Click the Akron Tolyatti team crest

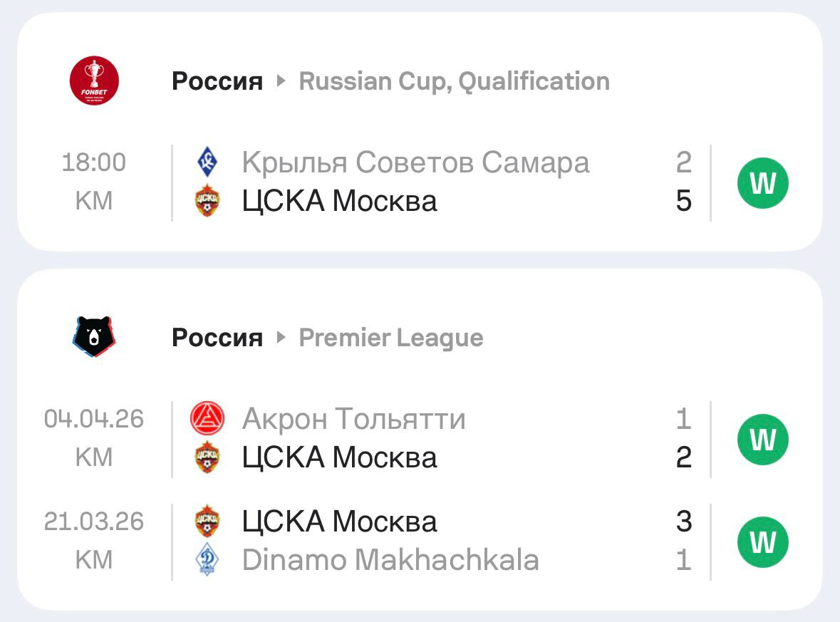coord(207,419)
